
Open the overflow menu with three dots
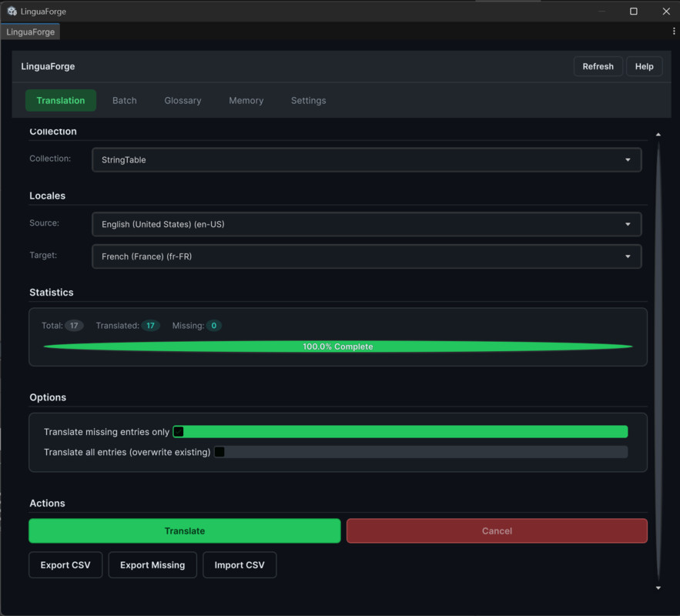tap(674, 32)
